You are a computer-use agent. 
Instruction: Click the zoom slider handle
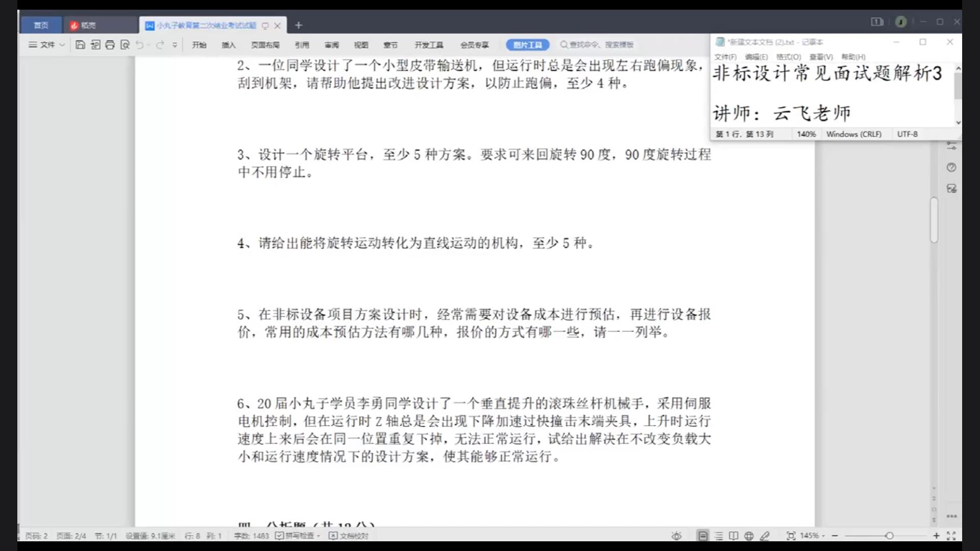[889, 536]
